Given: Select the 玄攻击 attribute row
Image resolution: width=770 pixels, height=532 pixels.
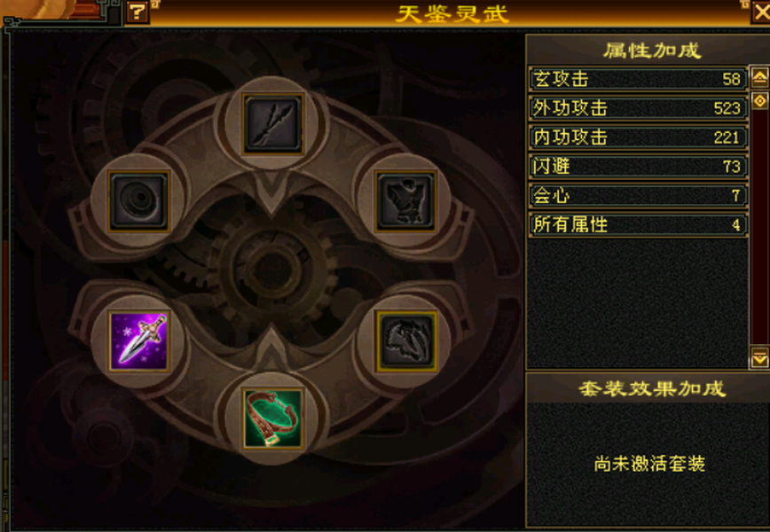Looking at the screenshot, I should 638,79.
